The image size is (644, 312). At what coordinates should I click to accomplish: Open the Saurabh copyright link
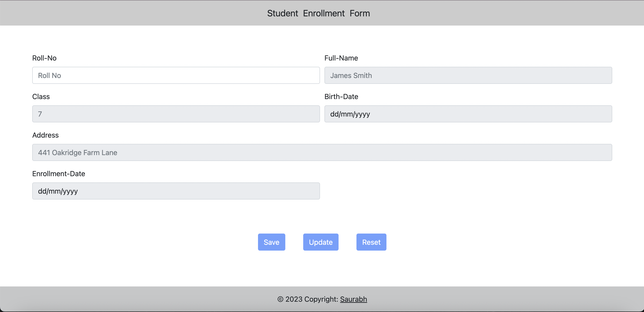point(354,299)
